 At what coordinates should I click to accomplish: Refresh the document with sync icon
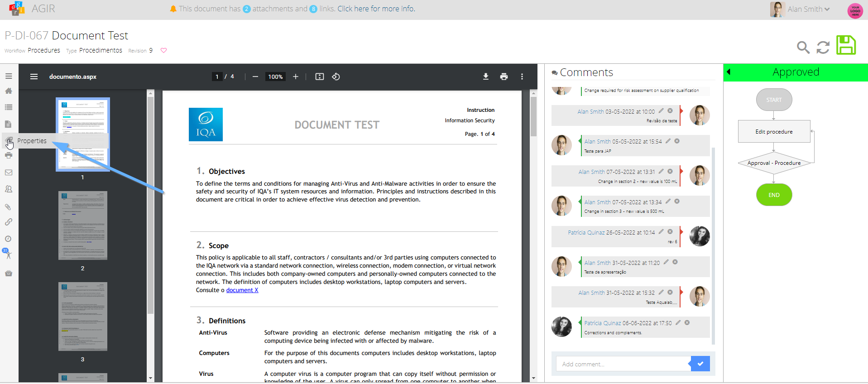(823, 47)
